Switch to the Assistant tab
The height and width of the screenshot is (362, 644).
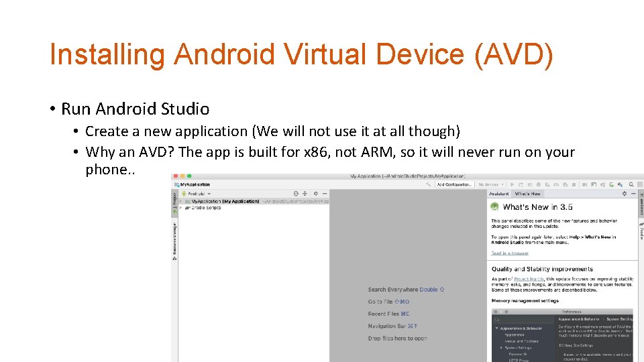[499, 194]
